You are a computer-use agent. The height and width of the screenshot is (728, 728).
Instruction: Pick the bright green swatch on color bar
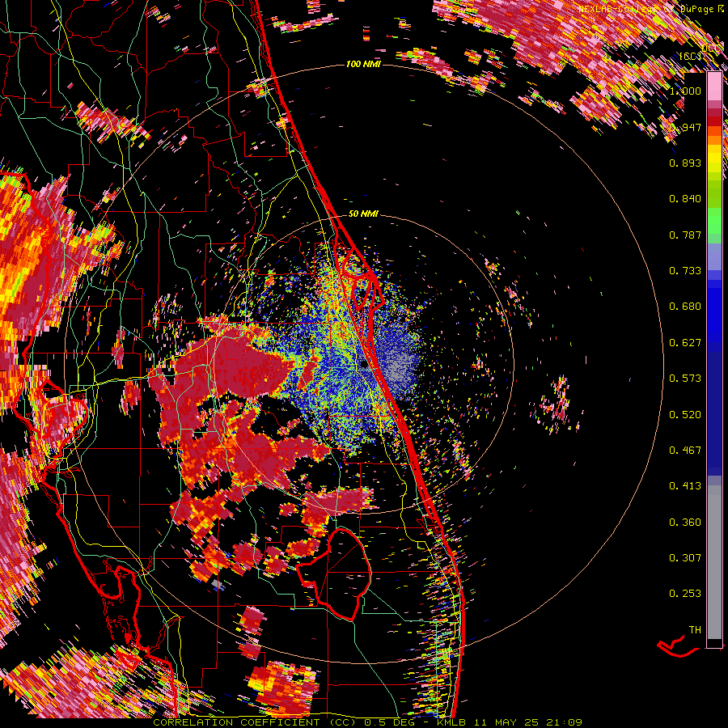[x=714, y=222]
